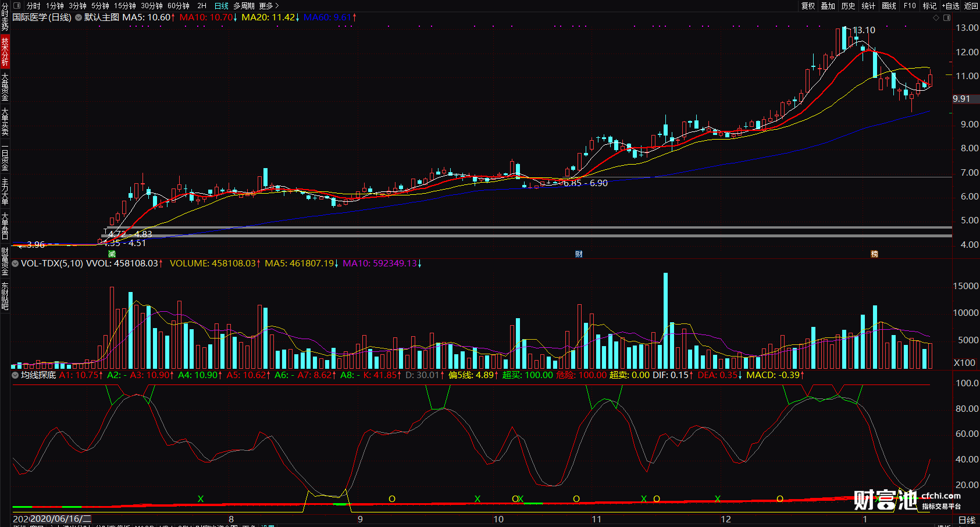Open the 默认主图 main chart indicator dropdown
980x527 pixels.
79,17
